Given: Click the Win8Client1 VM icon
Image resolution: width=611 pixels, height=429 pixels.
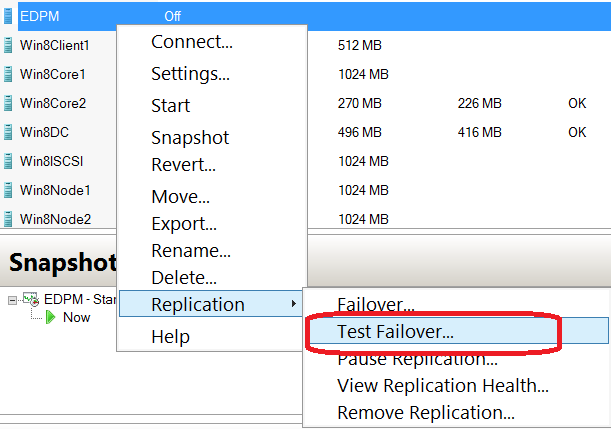Looking at the screenshot, I should [8, 45].
